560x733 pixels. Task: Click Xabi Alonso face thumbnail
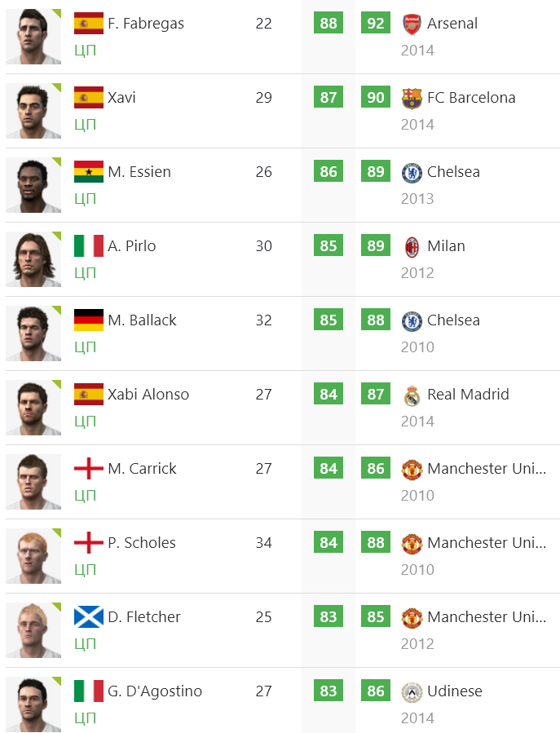point(33,407)
